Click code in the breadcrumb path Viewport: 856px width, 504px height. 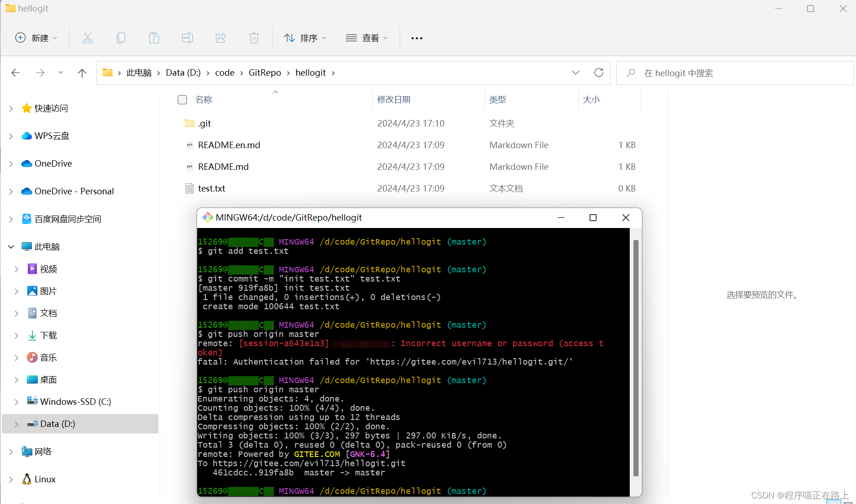pyautogui.click(x=225, y=72)
